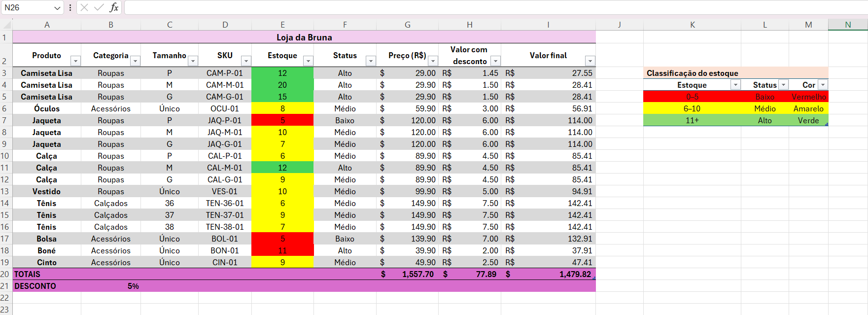This screenshot has width=868, height=315.
Task: Click the formula bar three-dot resize handle
Action: (x=70, y=7)
